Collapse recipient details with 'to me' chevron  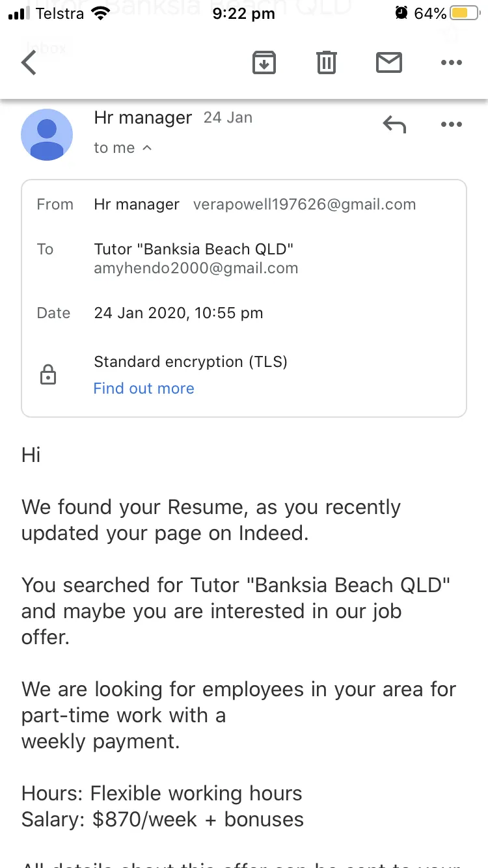coord(148,148)
